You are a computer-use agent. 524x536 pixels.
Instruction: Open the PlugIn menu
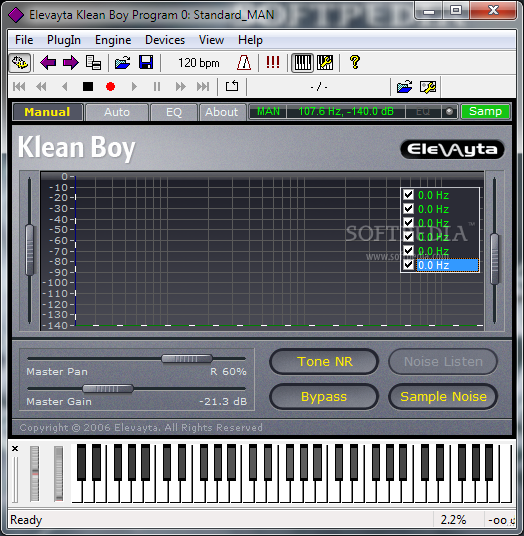(64, 40)
